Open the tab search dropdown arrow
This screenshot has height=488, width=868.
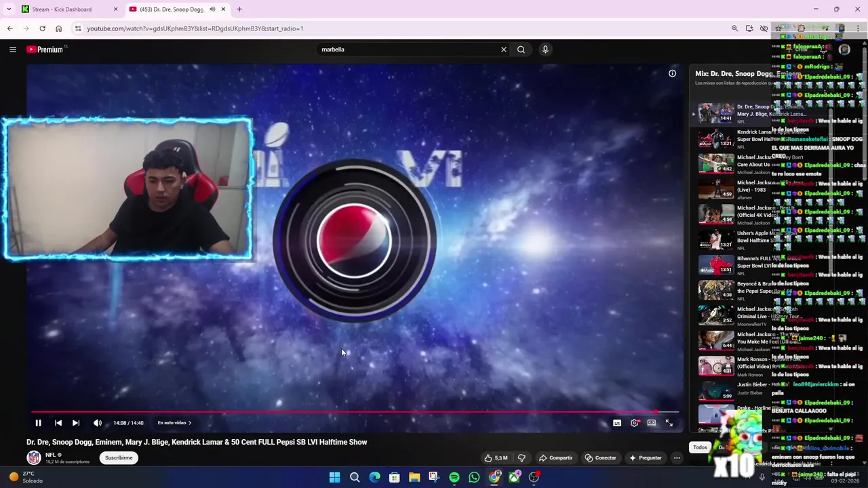click(9, 9)
